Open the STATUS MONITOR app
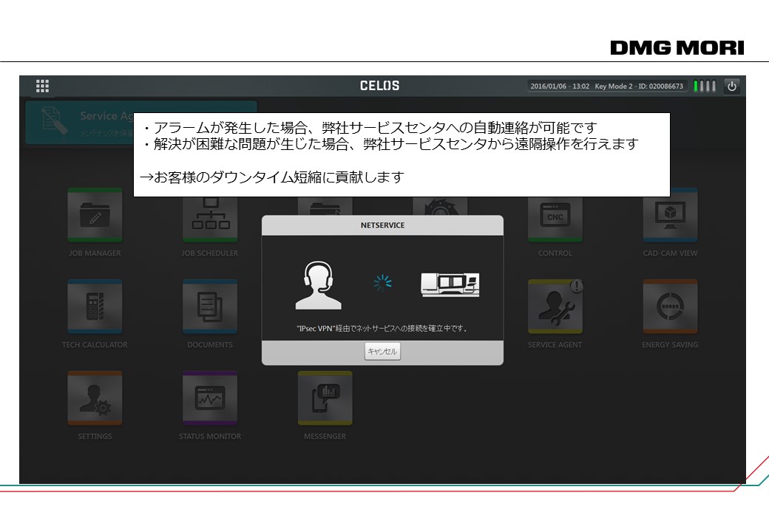 [x=210, y=398]
